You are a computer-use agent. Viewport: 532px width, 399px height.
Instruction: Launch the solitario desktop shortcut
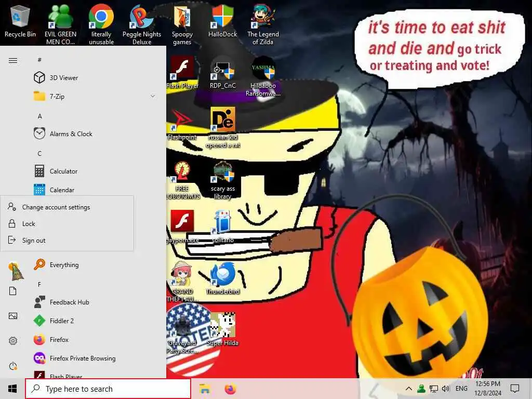click(x=222, y=227)
